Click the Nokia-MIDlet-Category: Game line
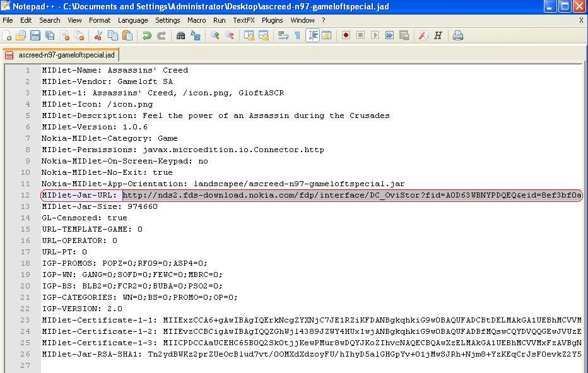Viewport: 588px width, 373px height. (110, 138)
